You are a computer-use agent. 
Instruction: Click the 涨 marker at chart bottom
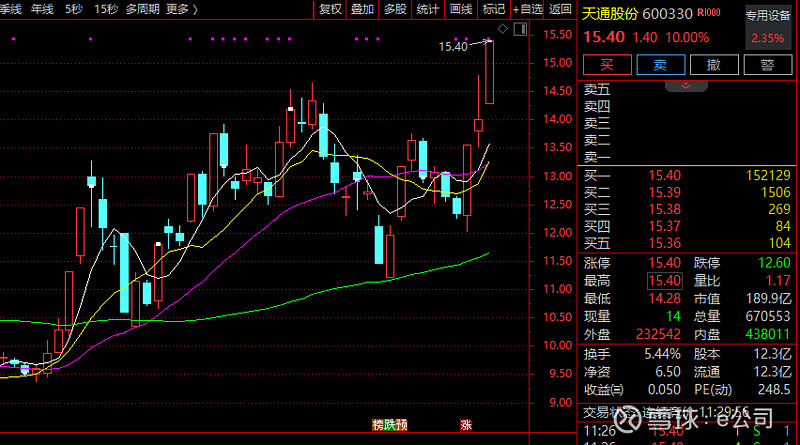(x=465, y=424)
